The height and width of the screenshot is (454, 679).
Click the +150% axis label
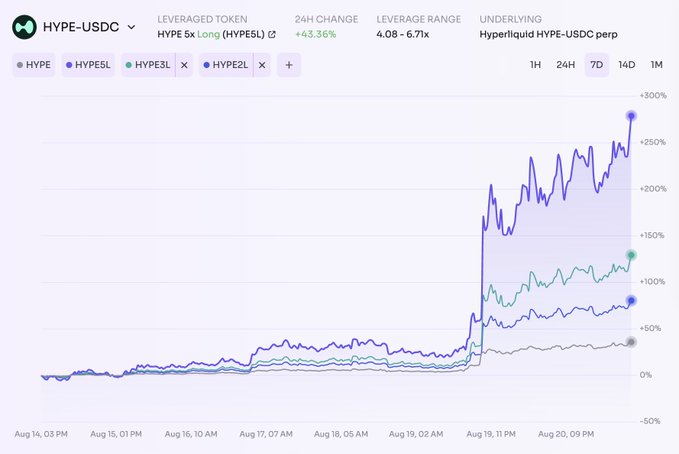(652, 235)
